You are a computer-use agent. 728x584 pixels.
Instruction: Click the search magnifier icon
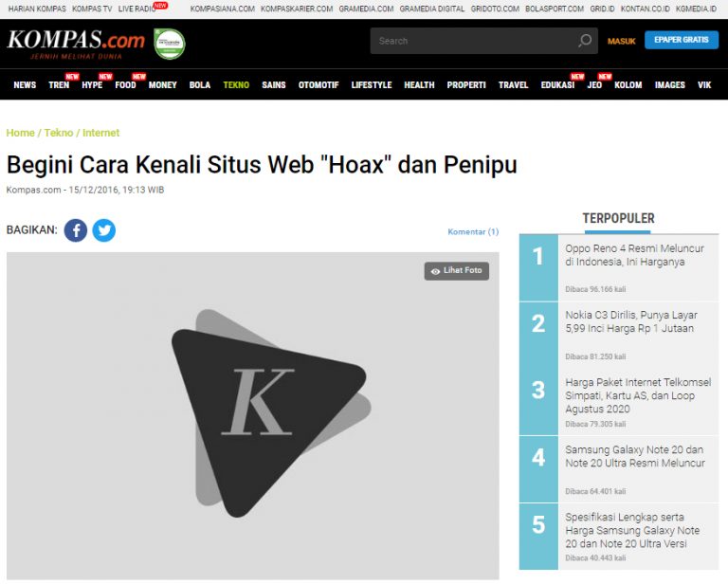coord(585,41)
